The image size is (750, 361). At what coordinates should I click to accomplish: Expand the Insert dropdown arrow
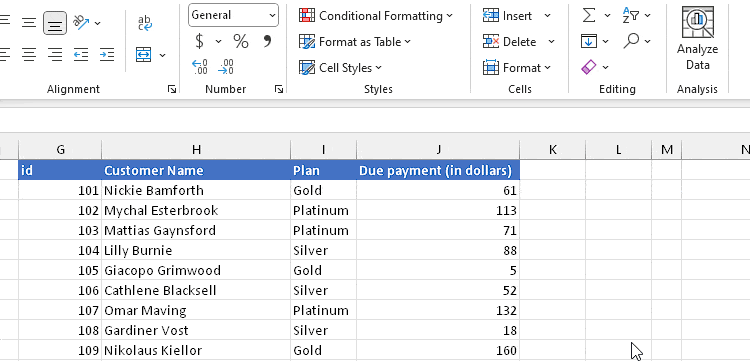[547, 16]
